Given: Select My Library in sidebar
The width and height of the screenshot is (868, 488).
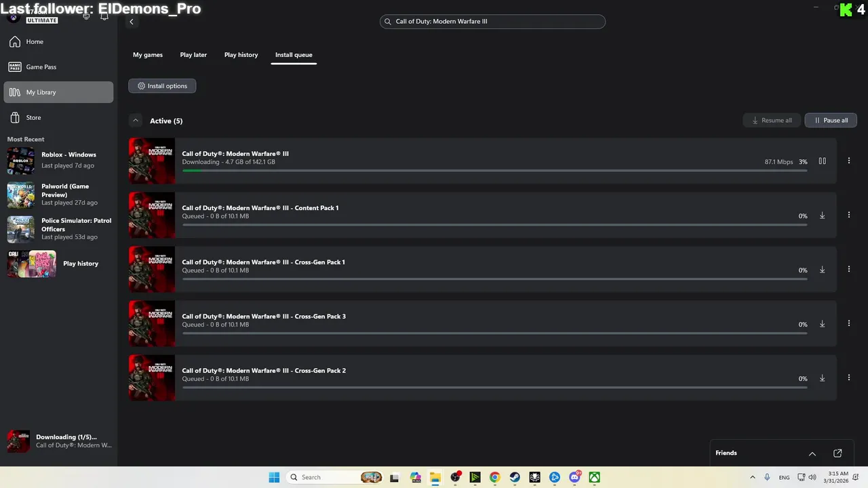Looking at the screenshot, I should [58, 92].
